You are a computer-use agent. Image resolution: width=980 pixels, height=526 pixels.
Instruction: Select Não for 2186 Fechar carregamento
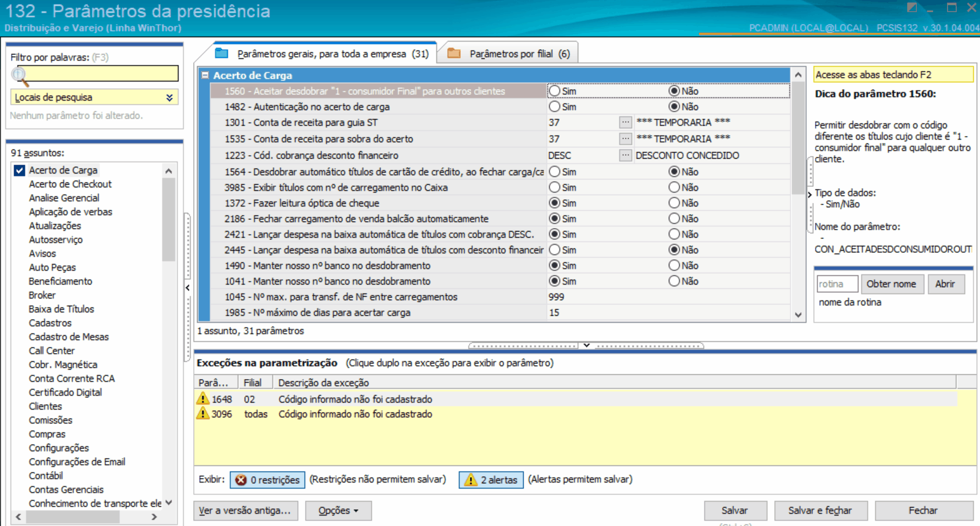[674, 219]
